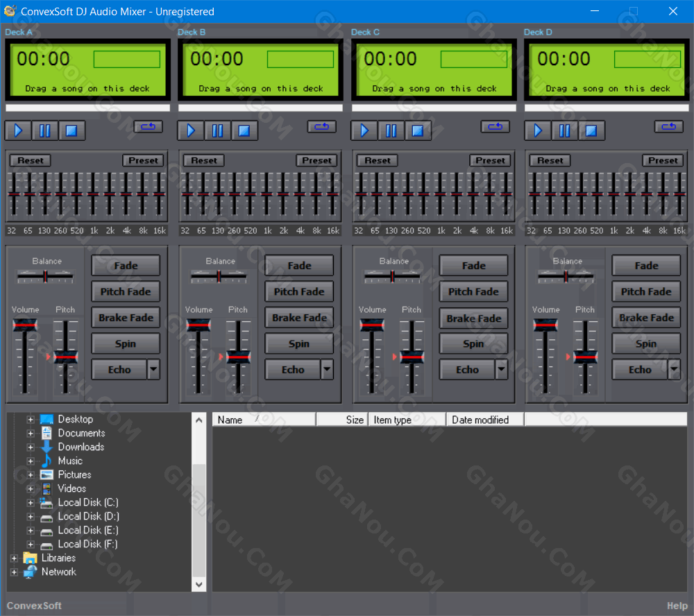Stop playback on Deck C
This screenshot has width=694, height=616.
coord(418,130)
